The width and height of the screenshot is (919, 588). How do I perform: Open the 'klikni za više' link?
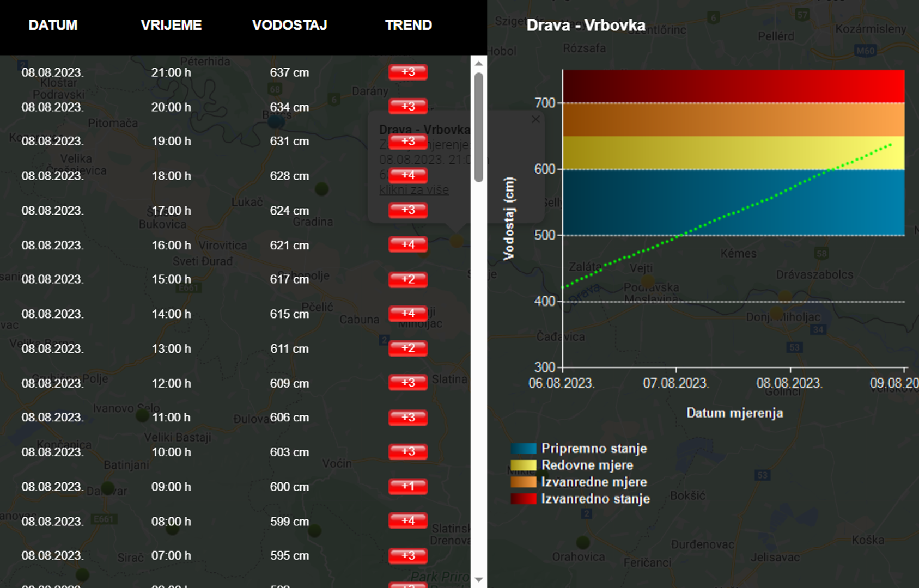pyautogui.click(x=414, y=190)
